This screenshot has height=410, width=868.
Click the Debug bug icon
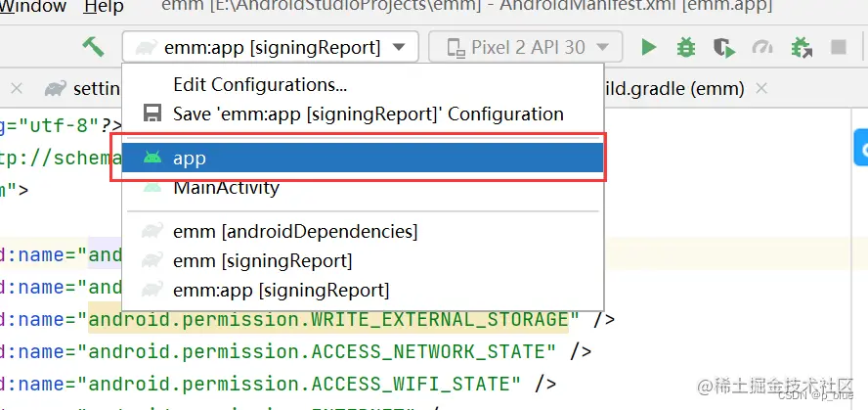(686, 47)
